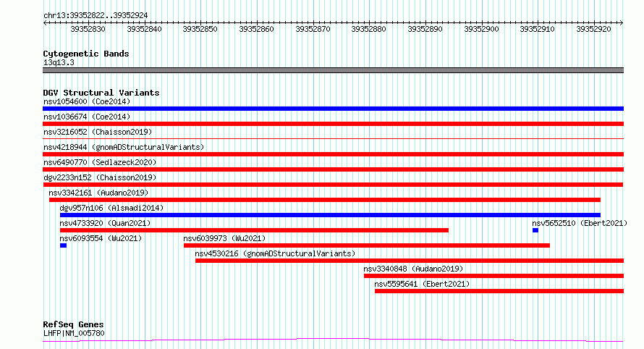Open gene label LHFP|NM_005780
This screenshot has height=349, width=644.
click(x=74, y=333)
